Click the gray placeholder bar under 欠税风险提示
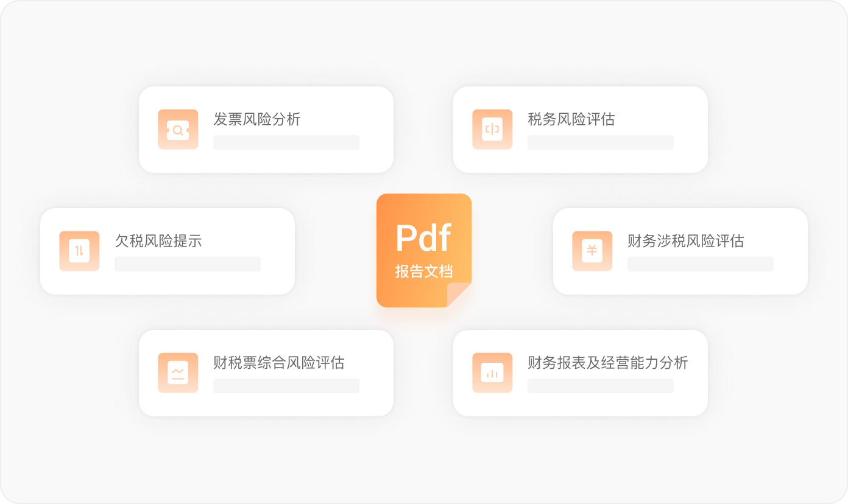The image size is (848, 504). pyautogui.click(x=187, y=264)
